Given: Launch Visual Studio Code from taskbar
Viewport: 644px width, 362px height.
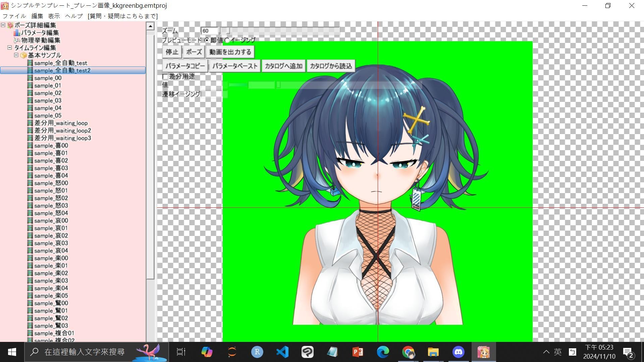Looking at the screenshot, I should point(282,352).
